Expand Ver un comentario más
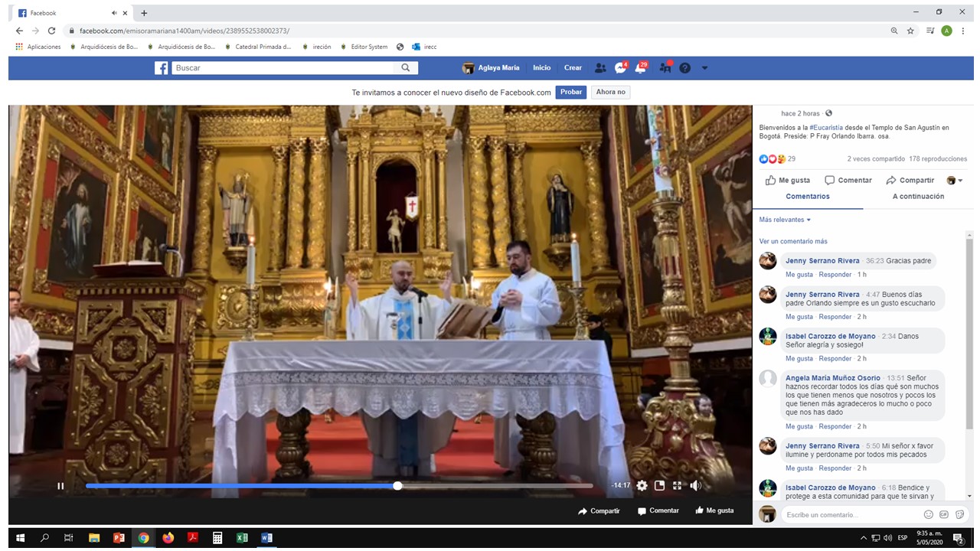The width and height of the screenshot is (980, 551). [793, 241]
